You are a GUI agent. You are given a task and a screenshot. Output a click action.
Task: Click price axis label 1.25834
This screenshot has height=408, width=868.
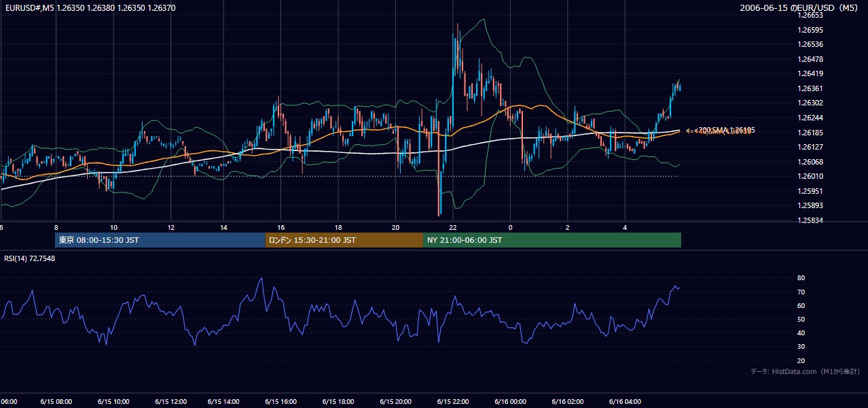[x=811, y=220]
